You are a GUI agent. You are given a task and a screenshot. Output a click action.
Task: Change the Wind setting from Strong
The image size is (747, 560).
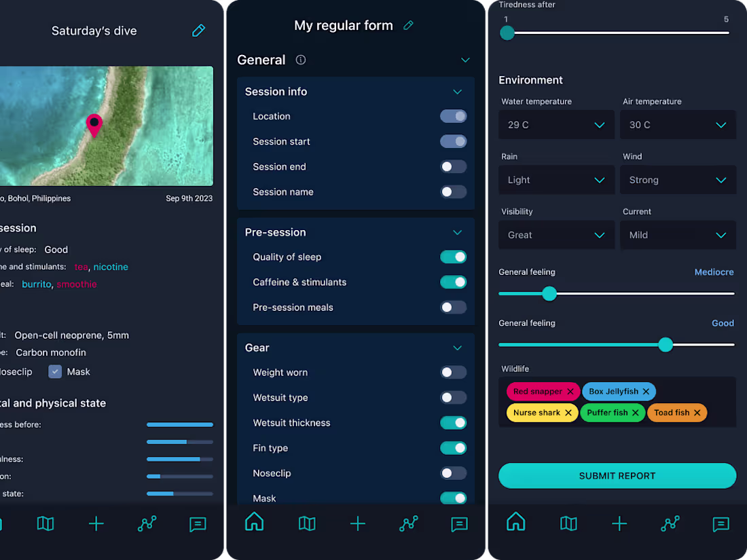pos(678,179)
